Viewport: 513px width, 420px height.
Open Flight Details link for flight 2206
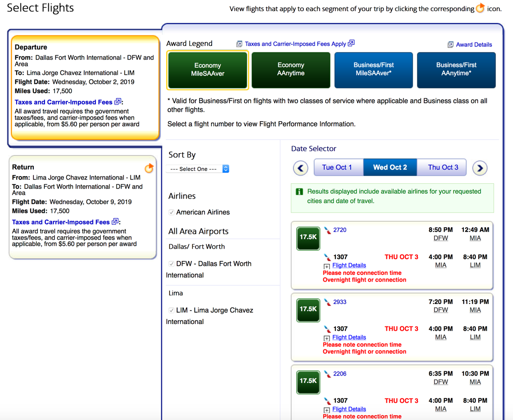(349, 409)
